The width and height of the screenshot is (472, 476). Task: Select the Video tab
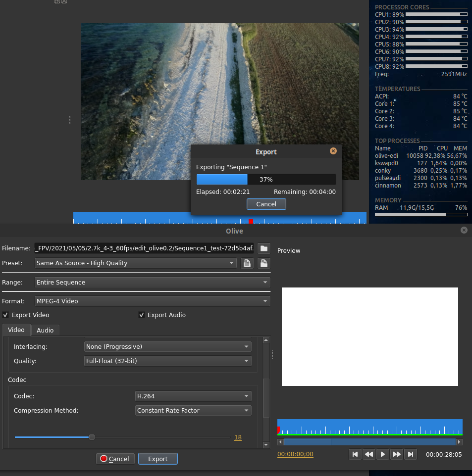16,330
